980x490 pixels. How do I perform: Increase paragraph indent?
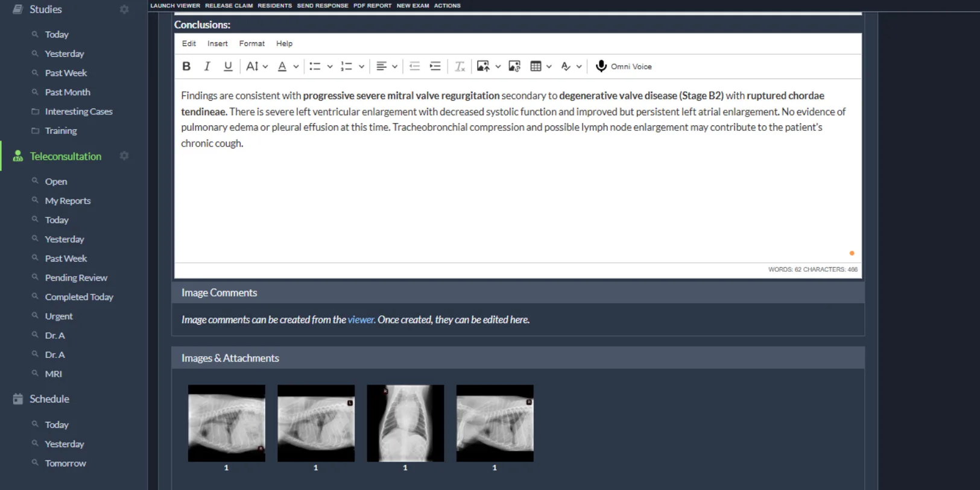coord(435,66)
